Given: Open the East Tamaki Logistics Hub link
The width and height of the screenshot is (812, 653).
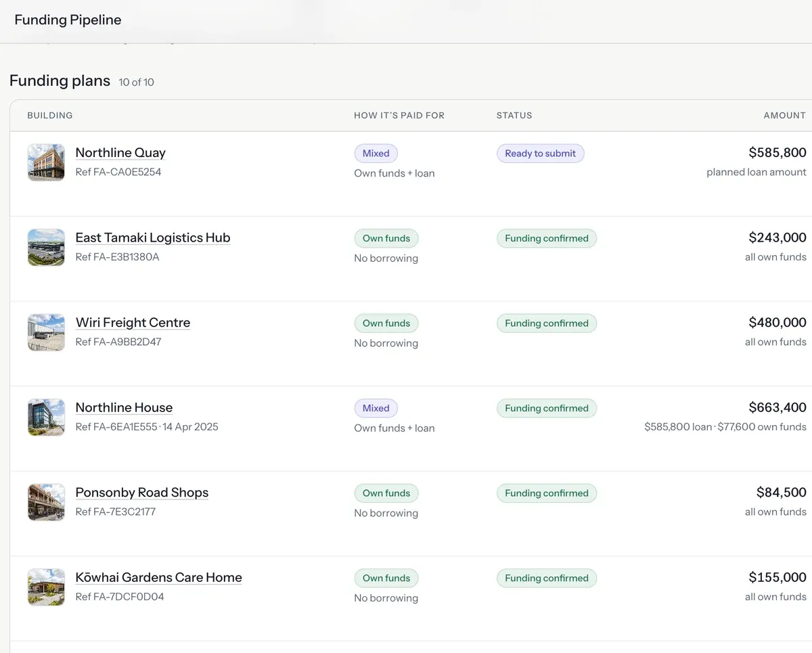Looking at the screenshot, I should pyautogui.click(x=153, y=238).
